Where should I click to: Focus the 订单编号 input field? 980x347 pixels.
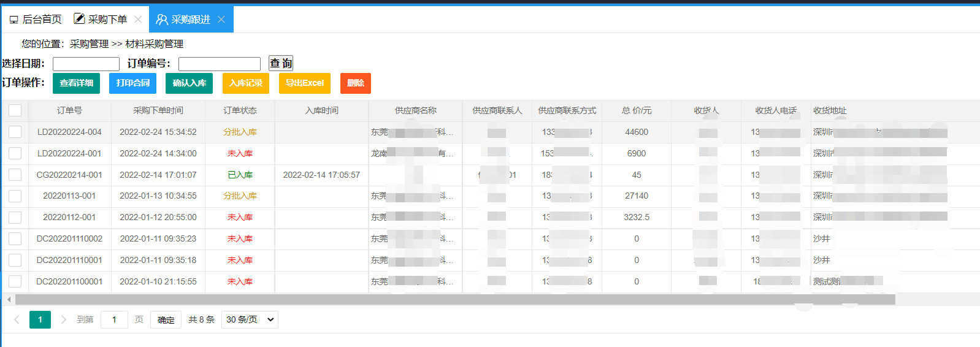220,64
